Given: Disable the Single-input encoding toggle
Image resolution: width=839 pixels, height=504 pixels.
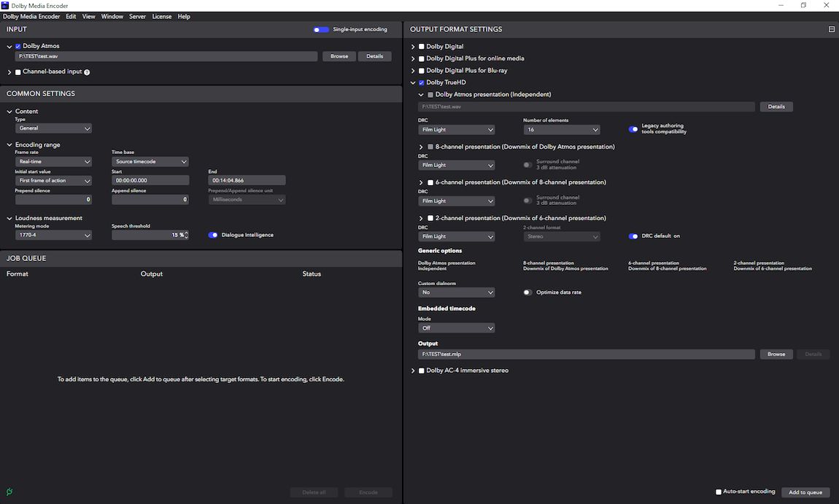Looking at the screenshot, I should (320, 29).
